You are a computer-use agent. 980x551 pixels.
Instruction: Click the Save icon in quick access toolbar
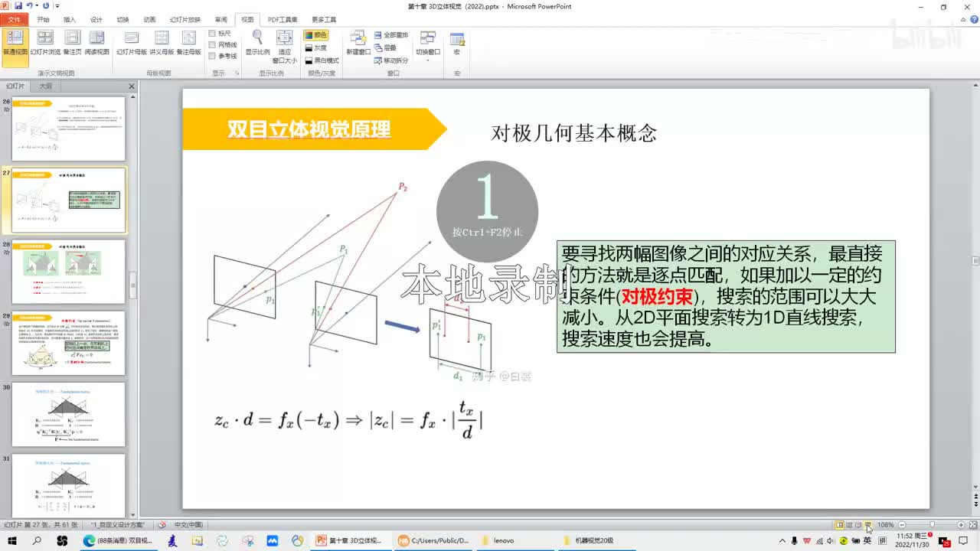18,6
